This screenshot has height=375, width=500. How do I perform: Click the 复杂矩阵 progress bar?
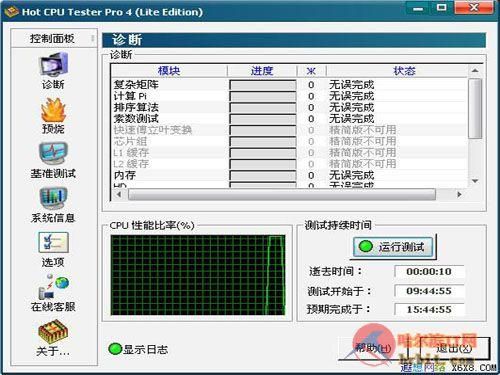click(263, 85)
